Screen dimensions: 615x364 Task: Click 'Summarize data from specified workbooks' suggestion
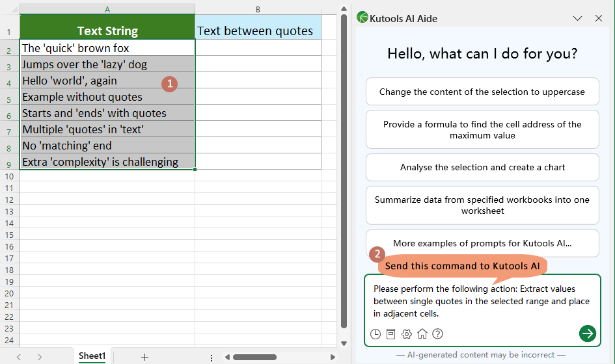482,205
